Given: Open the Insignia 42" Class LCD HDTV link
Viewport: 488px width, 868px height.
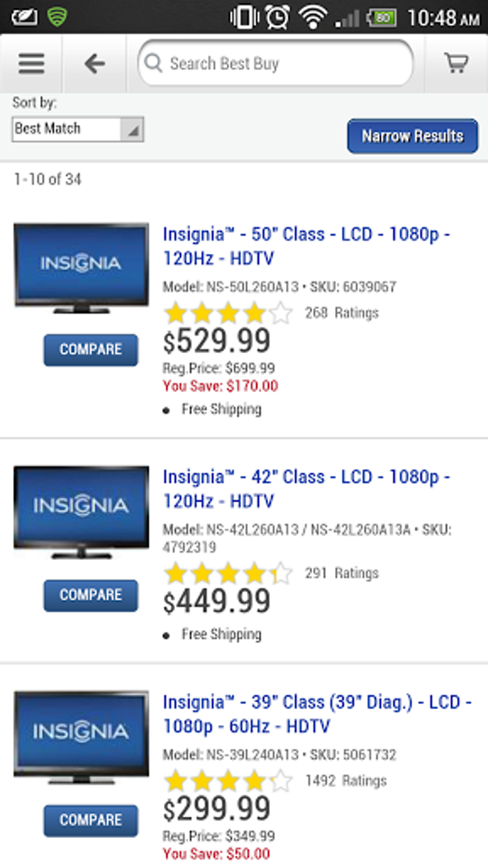Looking at the screenshot, I should pyautogui.click(x=306, y=489).
